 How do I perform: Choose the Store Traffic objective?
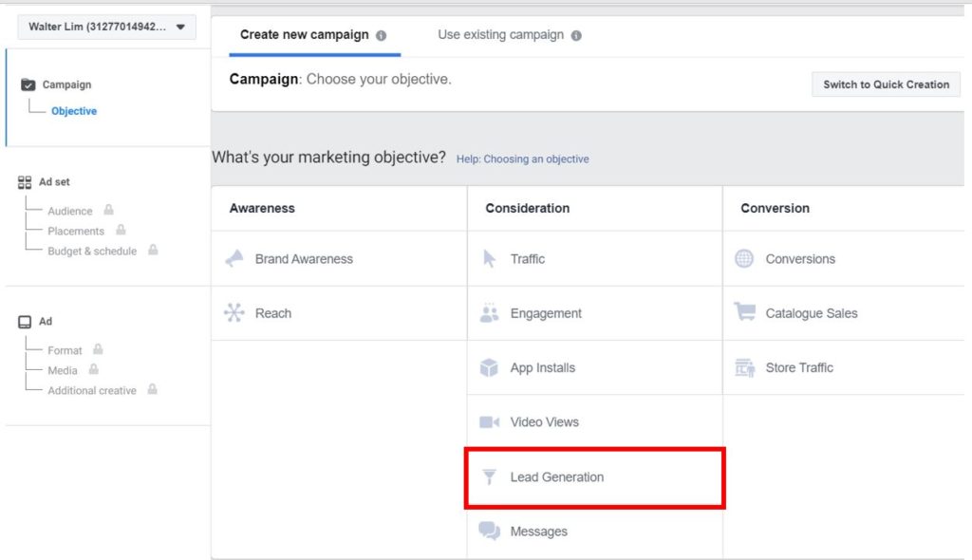point(800,367)
